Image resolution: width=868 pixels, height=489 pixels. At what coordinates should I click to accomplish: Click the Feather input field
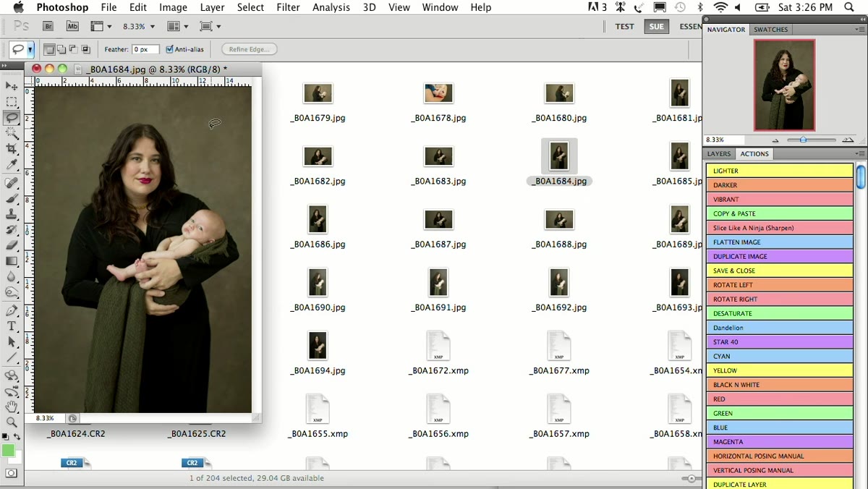pos(144,49)
